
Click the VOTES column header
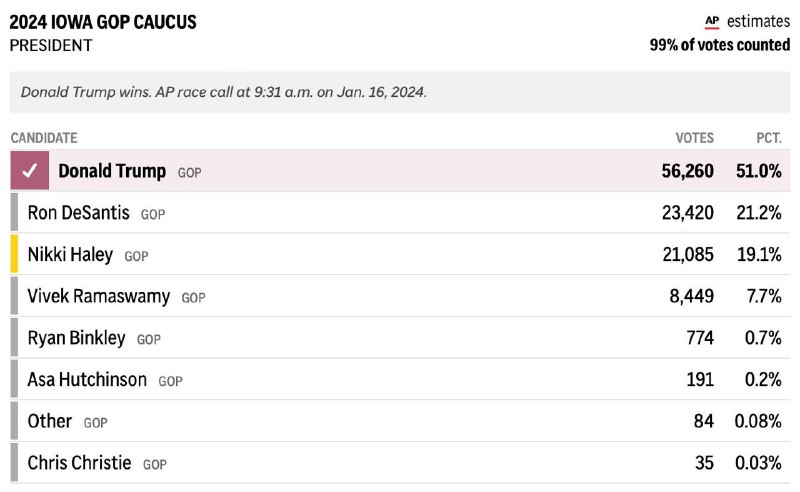pos(695,138)
